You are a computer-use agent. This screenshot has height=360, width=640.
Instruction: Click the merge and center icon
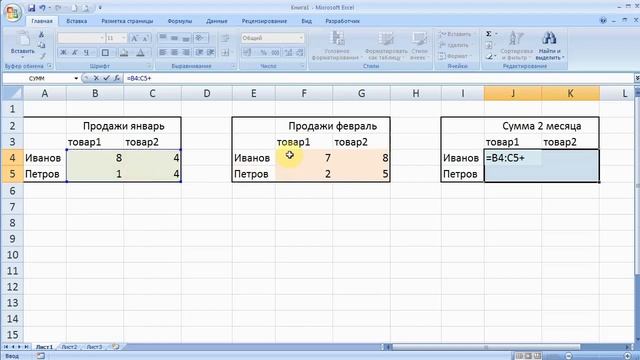226,53
